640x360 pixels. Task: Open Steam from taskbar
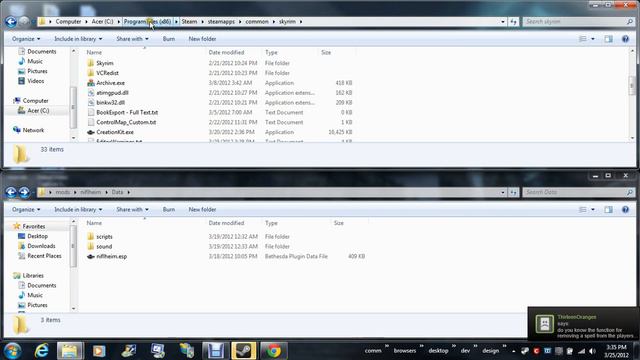pyautogui.click(x=244, y=351)
